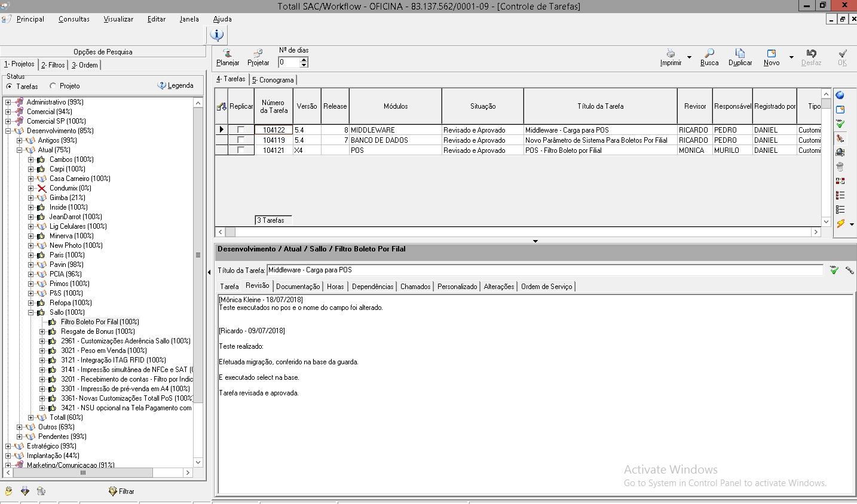The height and width of the screenshot is (504, 857).
Task: Select the Tarefas status radio button
Action: pos(9,86)
